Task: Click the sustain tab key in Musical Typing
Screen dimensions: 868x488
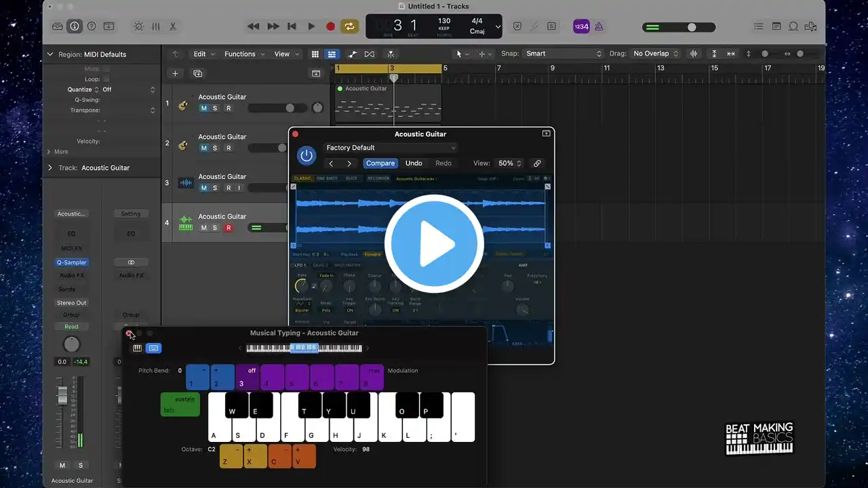Action: point(180,405)
